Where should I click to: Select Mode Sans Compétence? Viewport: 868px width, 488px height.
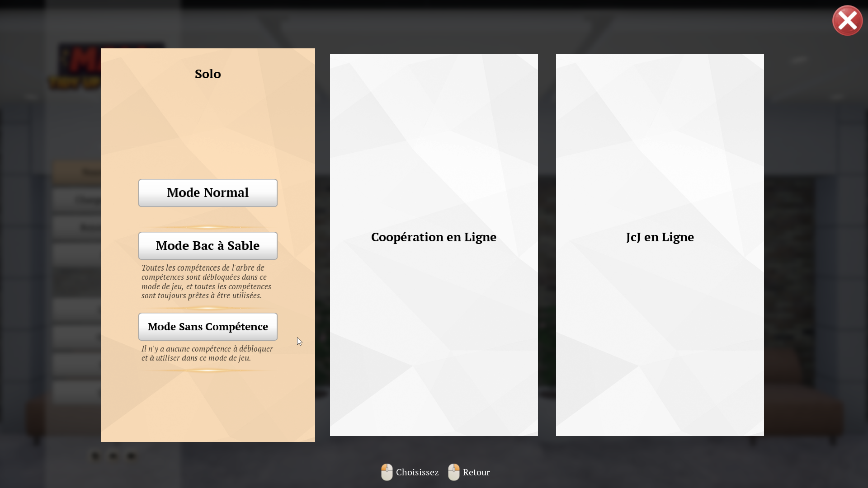pyautogui.click(x=208, y=327)
